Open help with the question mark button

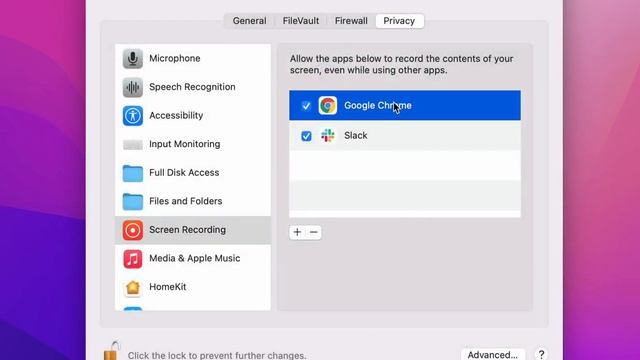[541, 354]
